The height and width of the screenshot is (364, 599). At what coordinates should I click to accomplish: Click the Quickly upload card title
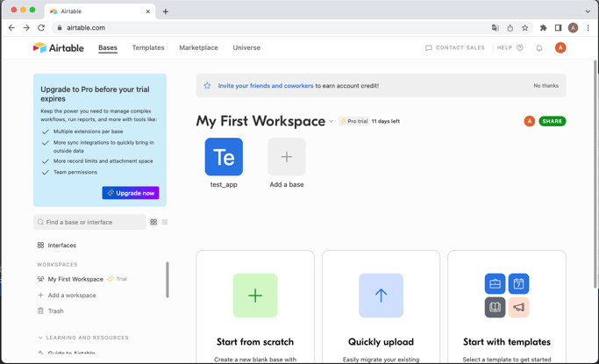[381, 342]
